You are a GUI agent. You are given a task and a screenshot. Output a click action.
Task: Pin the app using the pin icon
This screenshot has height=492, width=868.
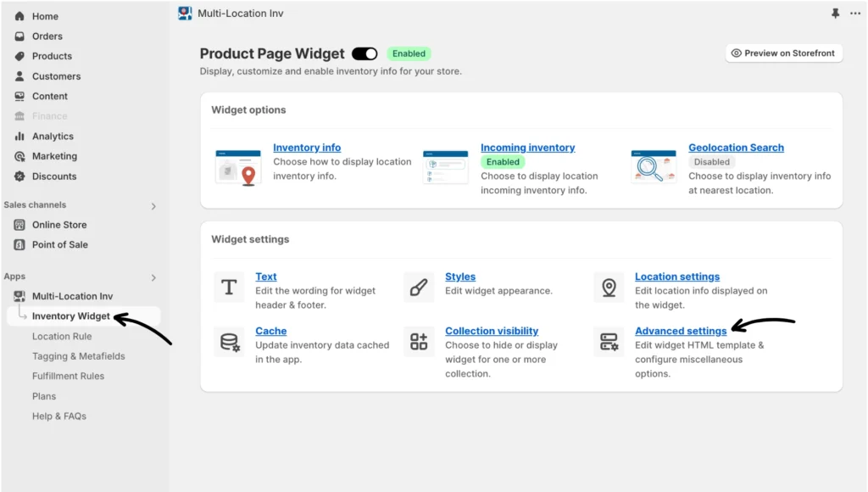click(x=836, y=14)
